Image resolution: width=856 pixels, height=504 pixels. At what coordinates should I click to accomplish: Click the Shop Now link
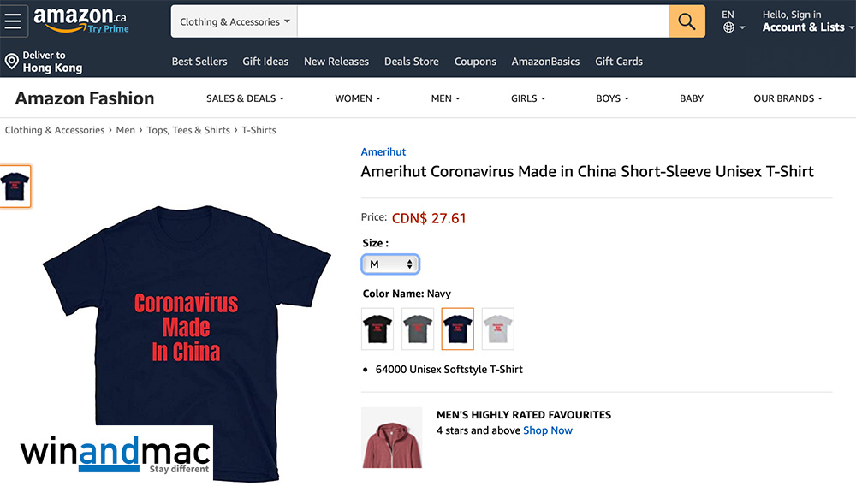[x=548, y=430]
